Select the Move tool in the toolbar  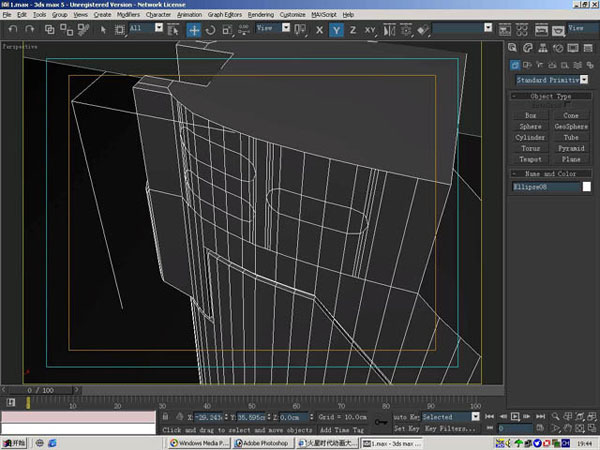pos(194,30)
